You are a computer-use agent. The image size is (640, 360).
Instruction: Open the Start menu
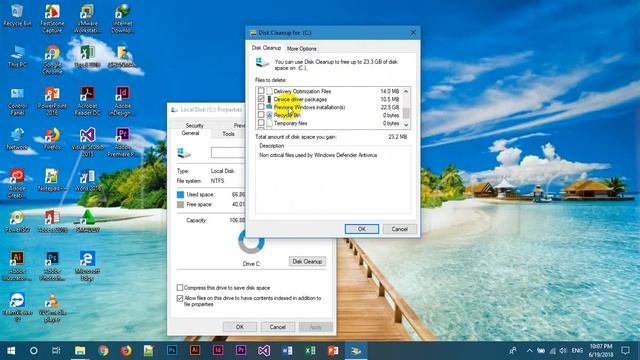click(11, 351)
